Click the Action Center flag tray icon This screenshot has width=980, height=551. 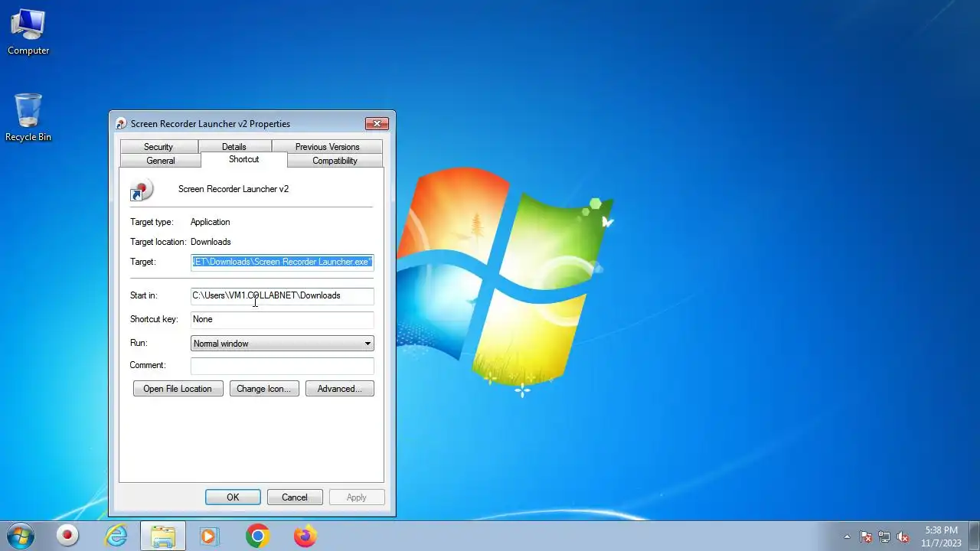click(866, 536)
